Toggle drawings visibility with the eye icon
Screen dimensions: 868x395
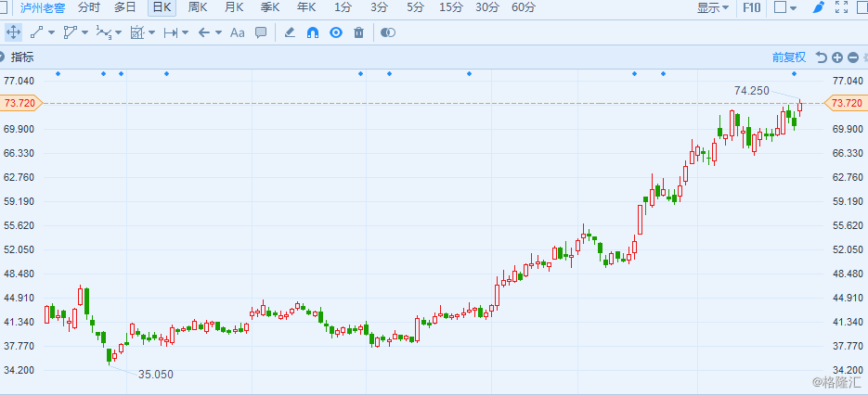tap(336, 32)
